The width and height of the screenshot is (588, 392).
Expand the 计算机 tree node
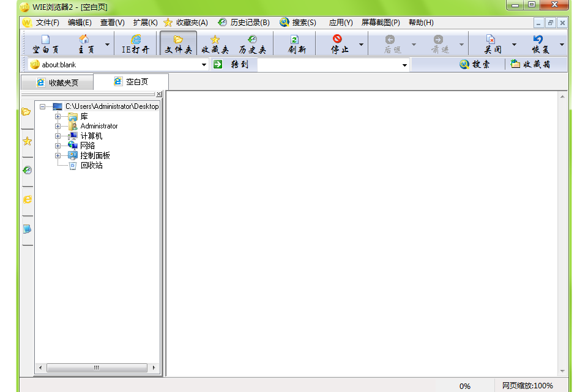pos(58,136)
